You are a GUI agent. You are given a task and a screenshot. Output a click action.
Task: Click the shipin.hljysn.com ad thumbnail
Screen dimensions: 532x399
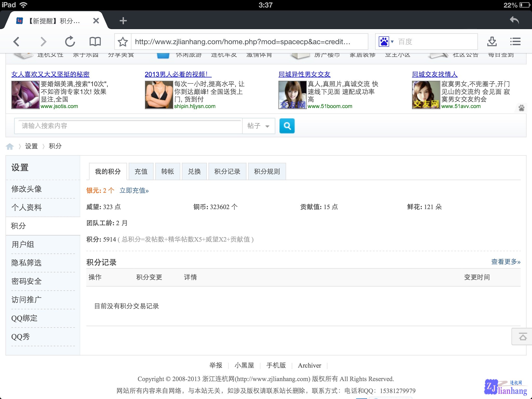[159, 95]
